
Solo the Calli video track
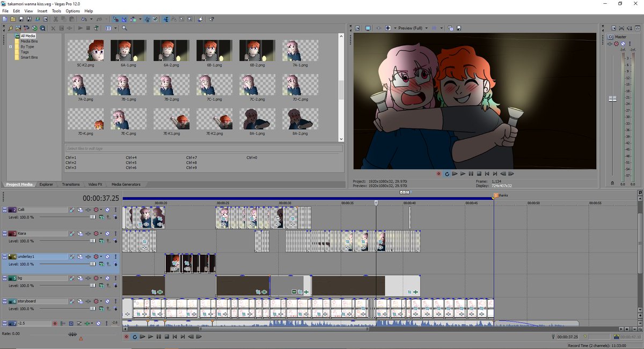[115, 210]
